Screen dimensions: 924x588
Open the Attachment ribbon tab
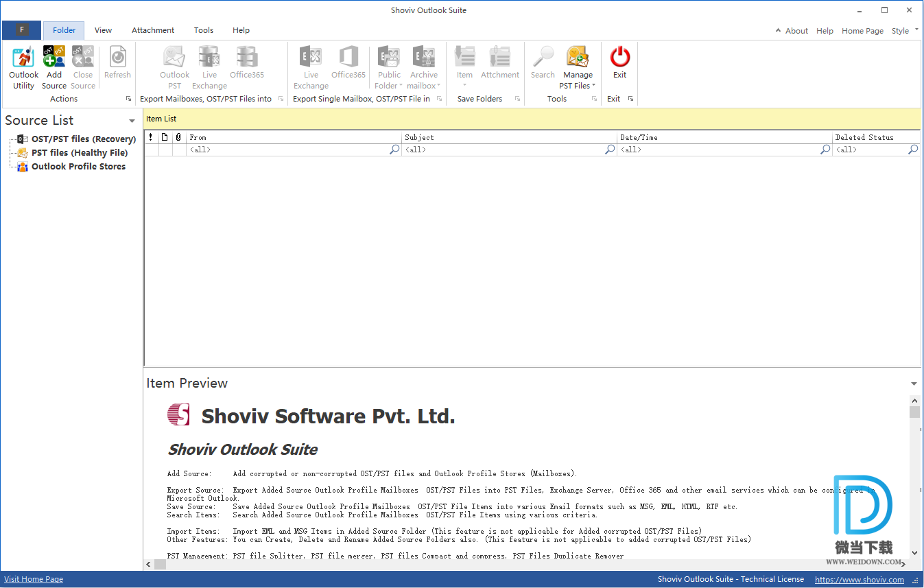153,30
